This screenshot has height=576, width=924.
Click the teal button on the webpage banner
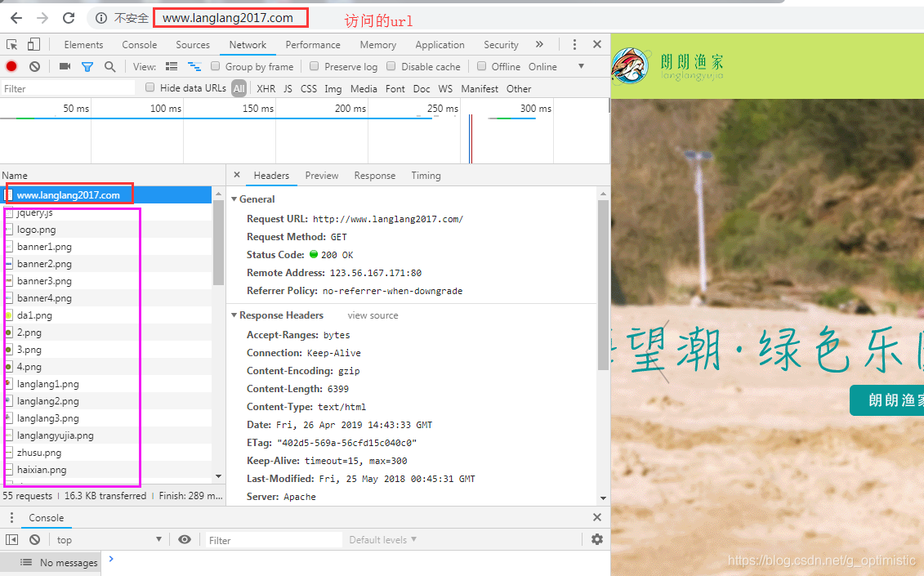click(x=887, y=400)
